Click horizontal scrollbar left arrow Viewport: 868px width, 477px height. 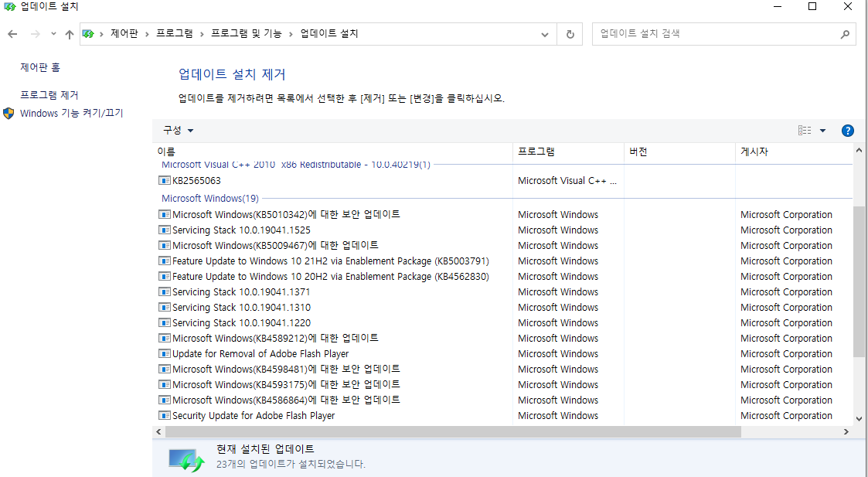tap(159, 431)
